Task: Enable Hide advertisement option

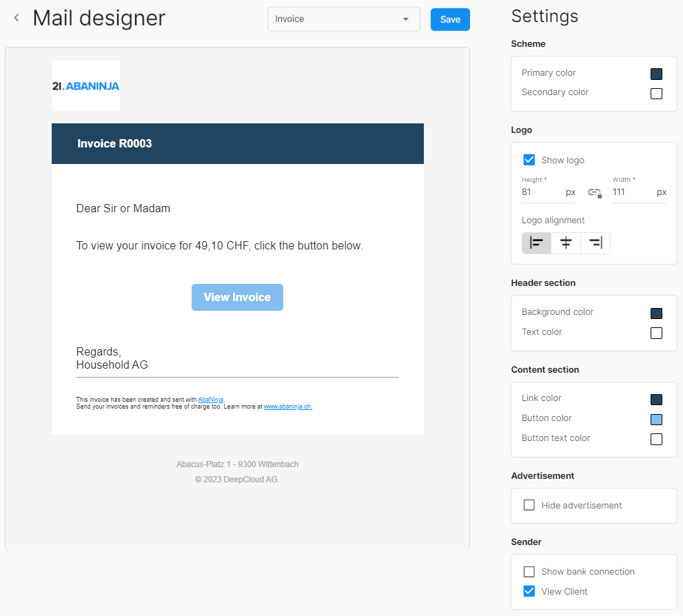Action: [x=529, y=505]
